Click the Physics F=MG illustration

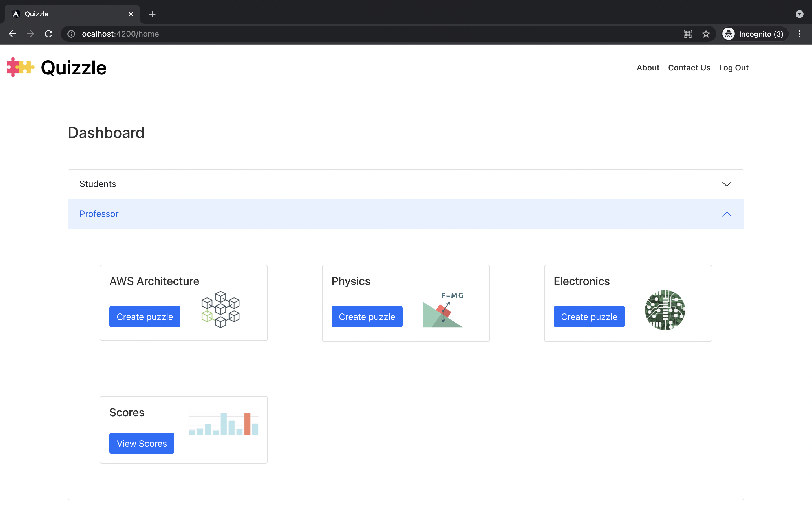[x=443, y=310]
